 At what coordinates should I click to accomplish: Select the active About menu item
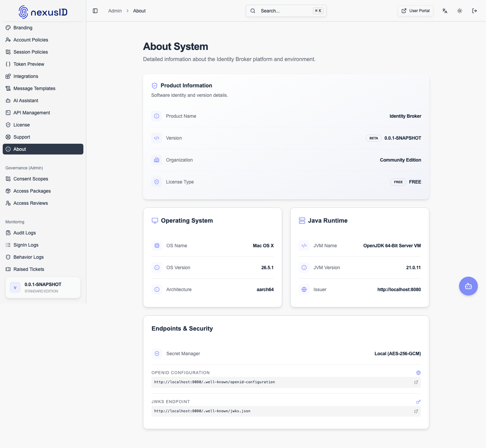pos(43,149)
